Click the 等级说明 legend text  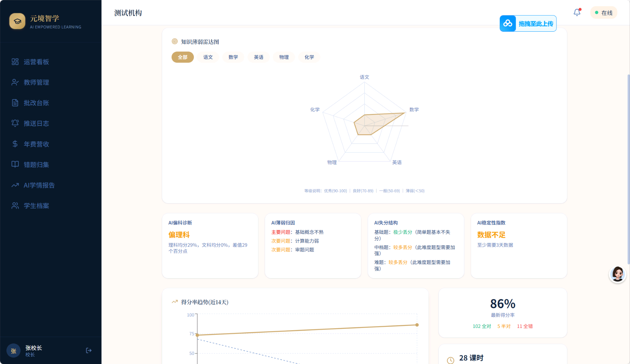(x=364, y=191)
